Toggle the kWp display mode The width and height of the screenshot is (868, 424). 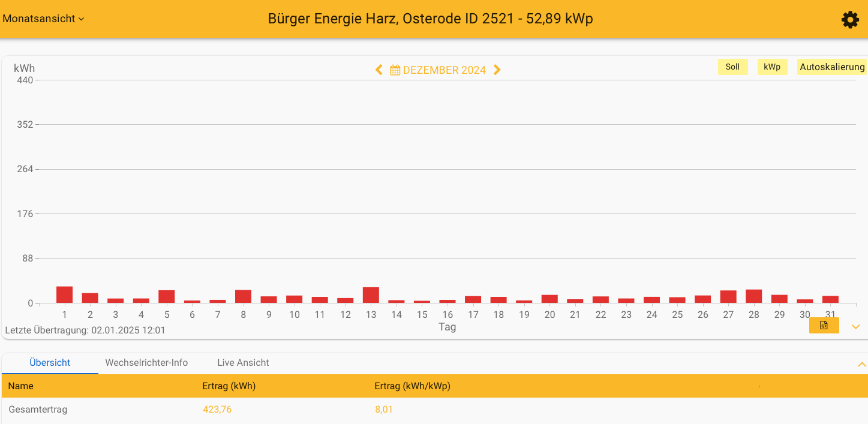point(772,67)
